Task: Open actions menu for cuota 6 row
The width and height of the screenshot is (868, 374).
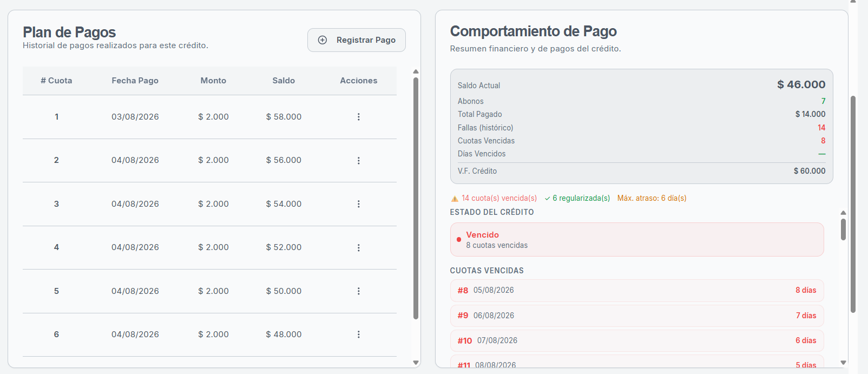Action: (x=358, y=334)
